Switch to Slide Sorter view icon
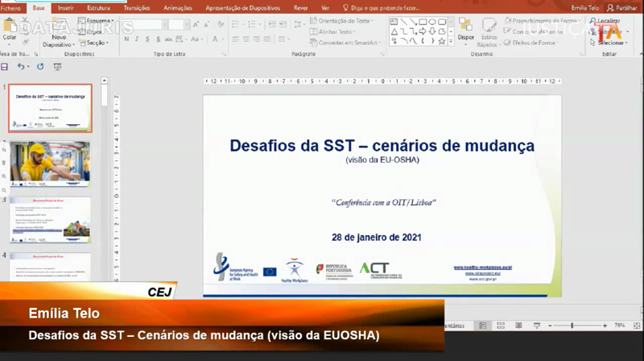The height and width of the screenshot is (361, 644). (x=500, y=326)
